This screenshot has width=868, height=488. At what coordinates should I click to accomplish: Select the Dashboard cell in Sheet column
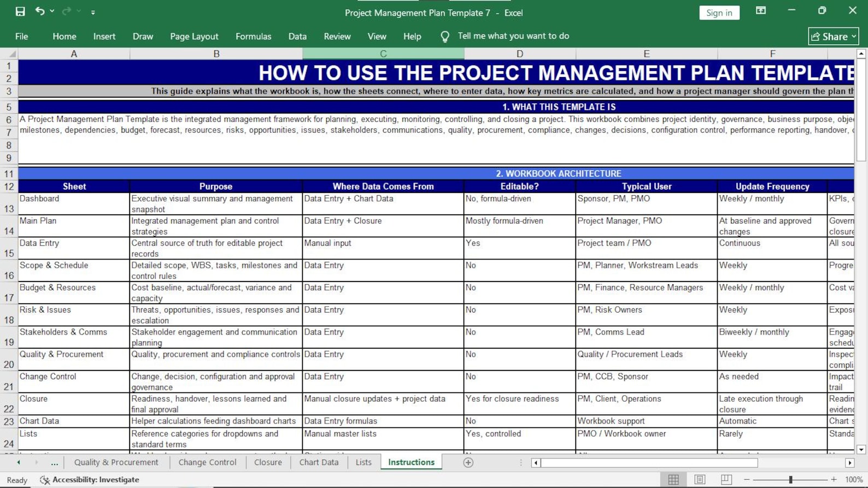click(x=74, y=204)
